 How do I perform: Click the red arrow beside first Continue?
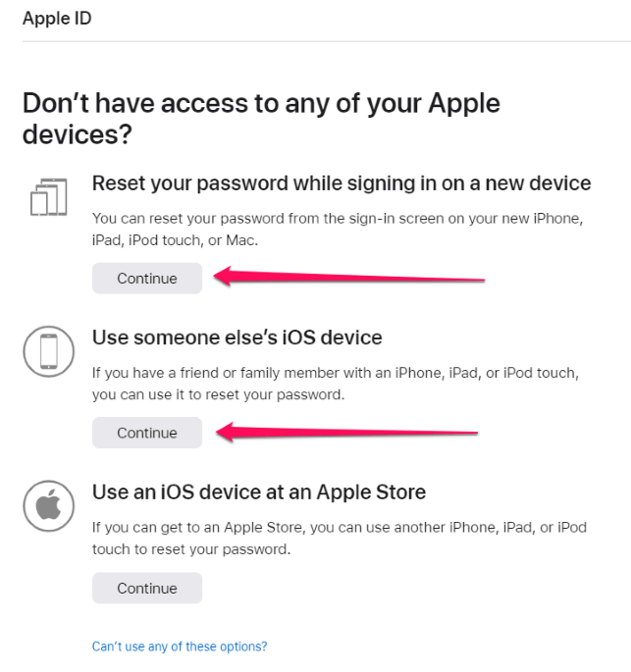(x=349, y=277)
